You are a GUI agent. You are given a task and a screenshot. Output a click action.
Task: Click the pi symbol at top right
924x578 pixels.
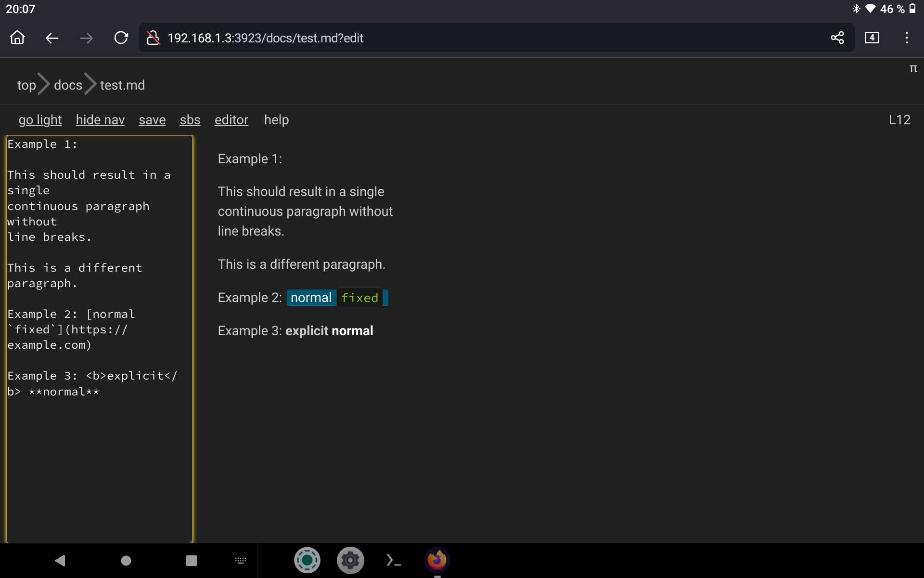pyautogui.click(x=913, y=69)
